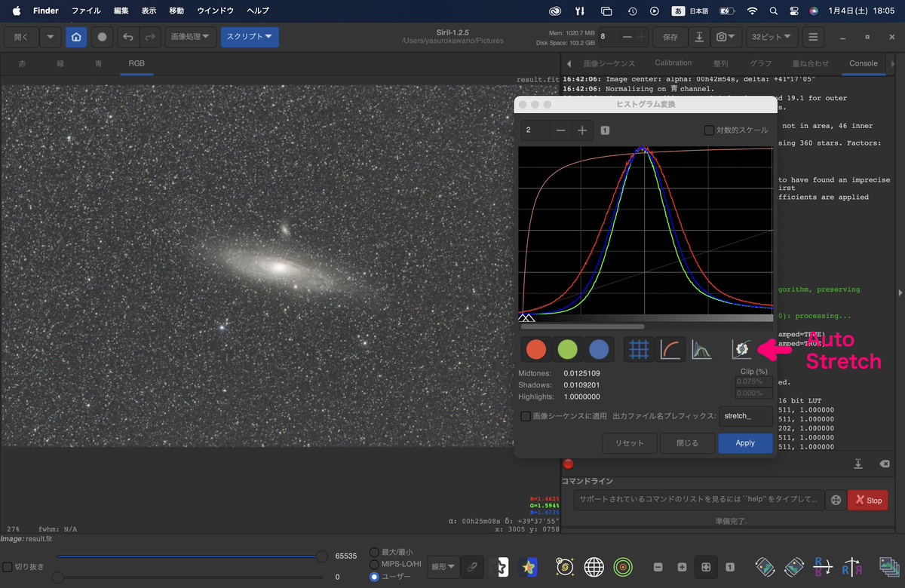Toggle the transfer curve display icon

[x=670, y=349]
